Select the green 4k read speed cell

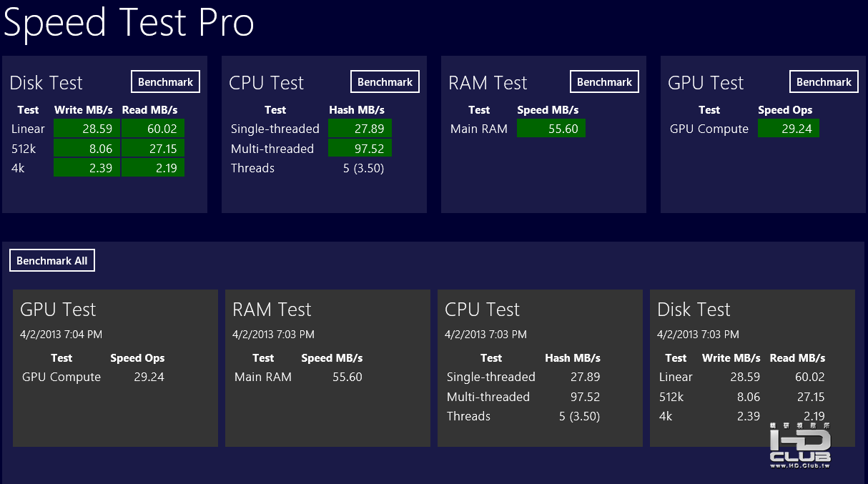point(153,168)
